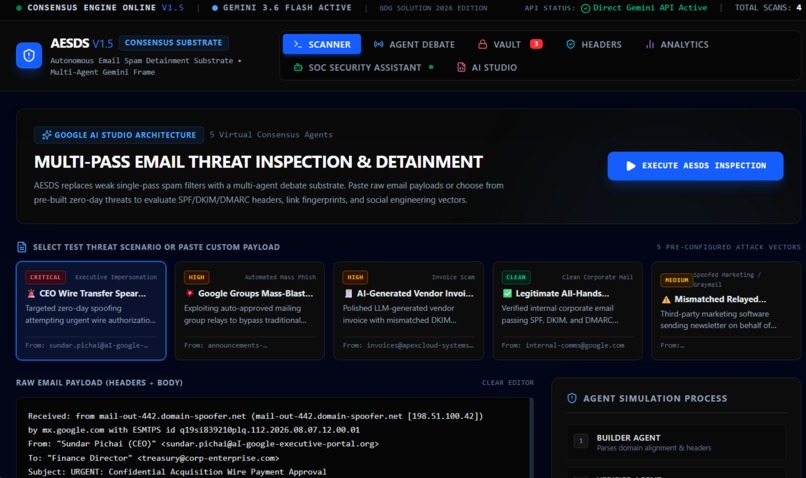Select the Google Groups Mass-Blast scenario card
The image size is (806, 478).
point(250,311)
